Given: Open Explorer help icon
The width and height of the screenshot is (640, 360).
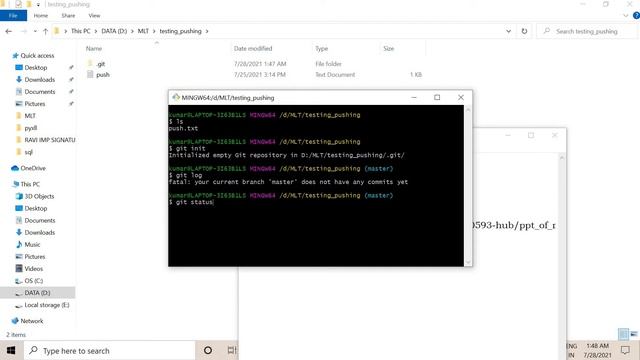Looking at the screenshot, I should click(x=636, y=16).
